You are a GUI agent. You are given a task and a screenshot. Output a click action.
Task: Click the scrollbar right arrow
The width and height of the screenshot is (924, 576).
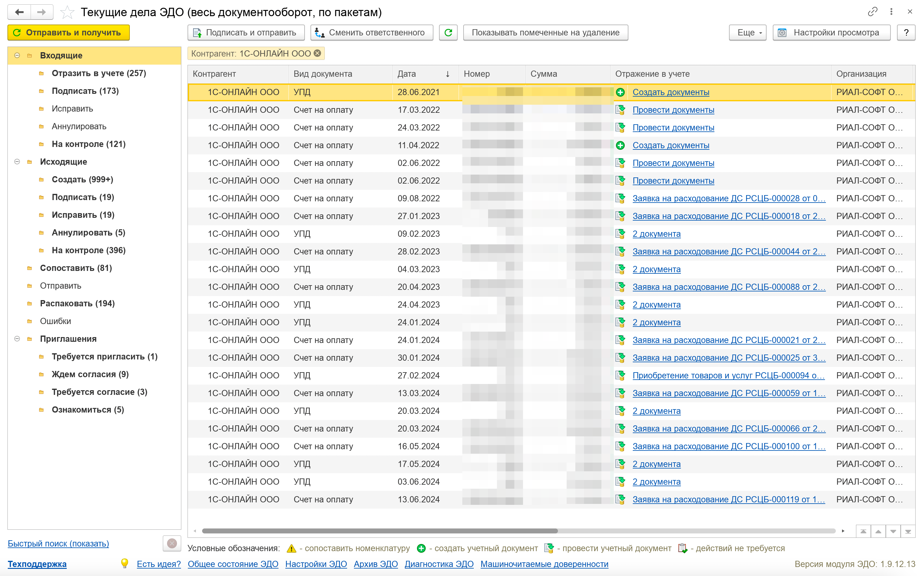coord(843,531)
